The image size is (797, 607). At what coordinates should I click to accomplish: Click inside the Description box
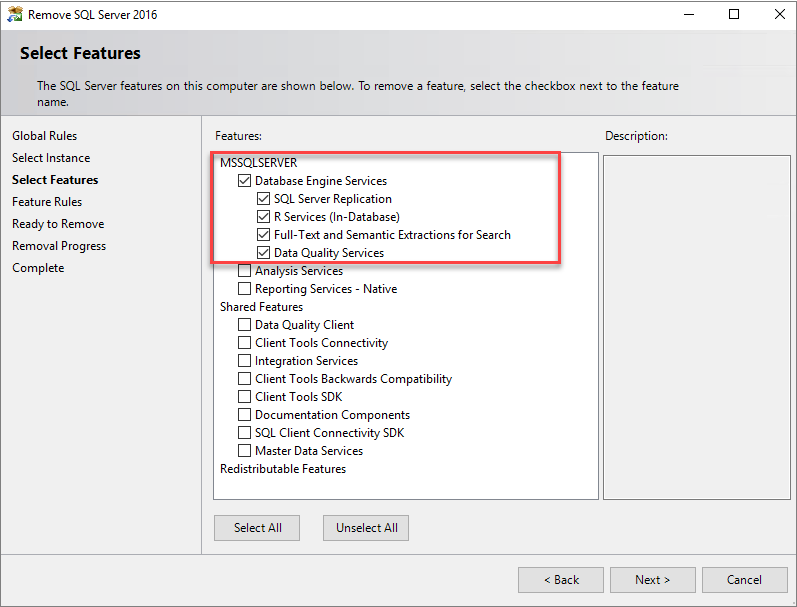click(697, 327)
